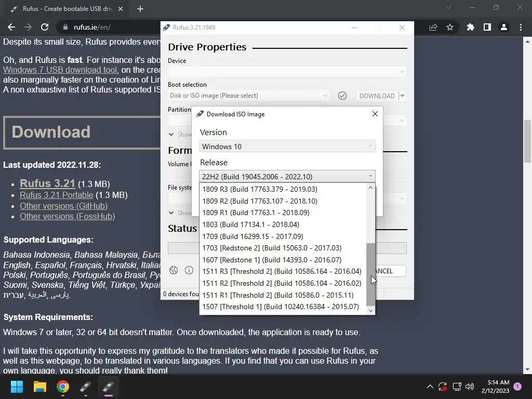The height and width of the screenshot is (399, 532).
Task: Open Other versions (FossHub) link
Action: pyautogui.click(x=67, y=216)
